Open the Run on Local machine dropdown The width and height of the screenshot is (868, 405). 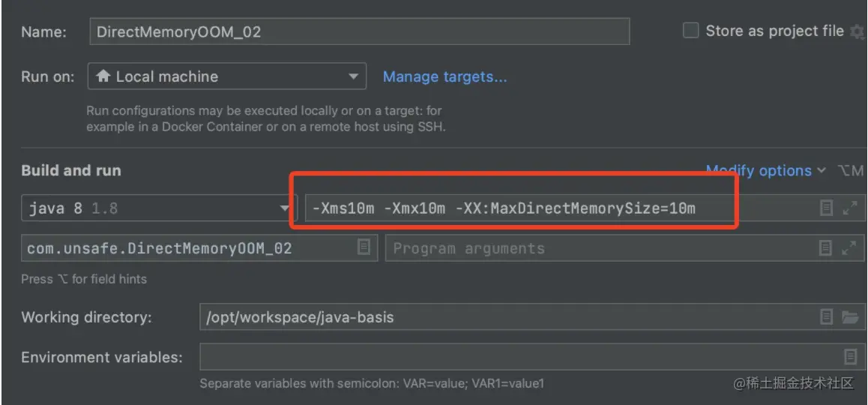(x=226, y=76)
